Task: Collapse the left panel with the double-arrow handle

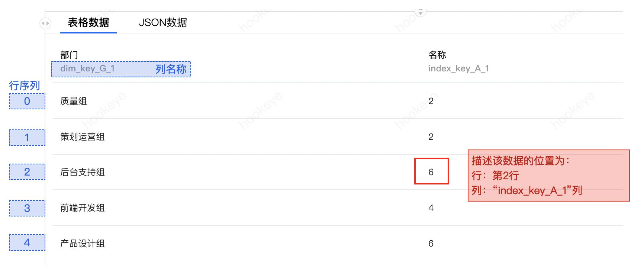Action: point(45,23)
